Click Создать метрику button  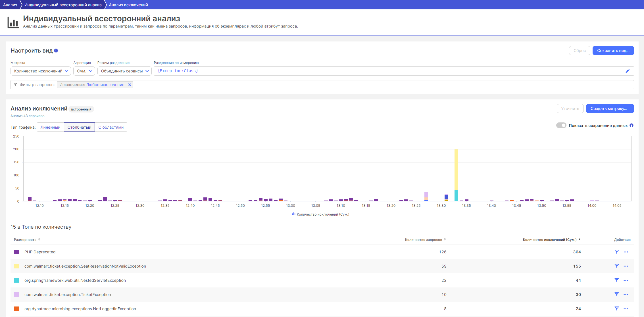tap(610, 109)
